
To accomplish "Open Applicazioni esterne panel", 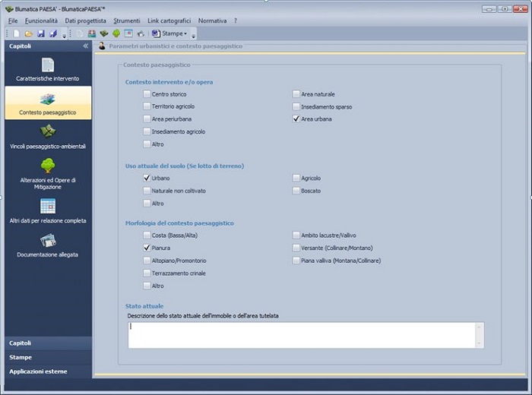I will click(46, 371).
